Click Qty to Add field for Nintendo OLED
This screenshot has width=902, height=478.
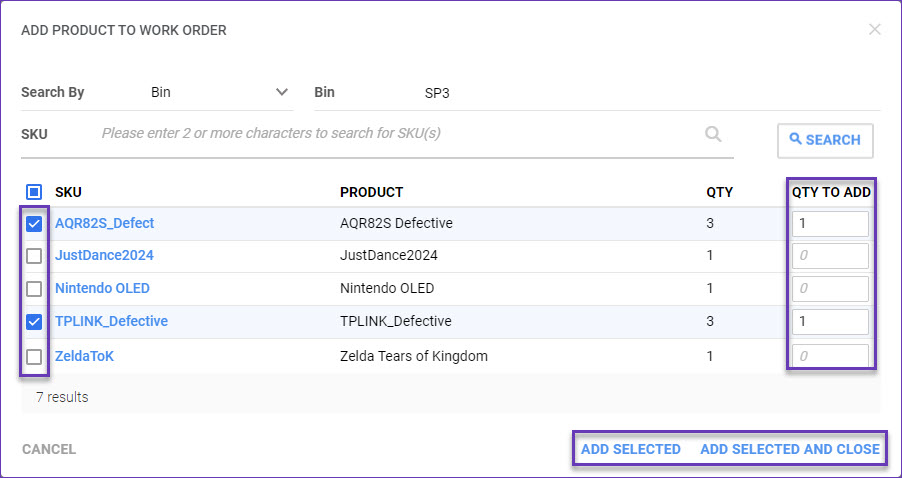pyautogui.click(x=829, y=289)
